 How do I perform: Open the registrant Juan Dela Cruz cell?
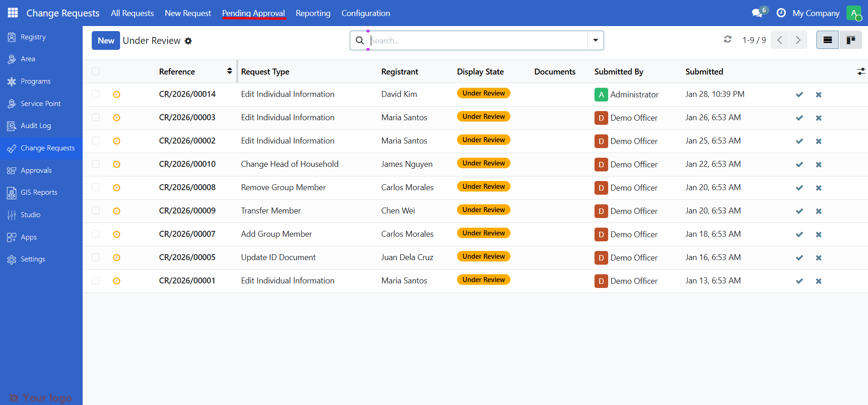pos(407,257)
